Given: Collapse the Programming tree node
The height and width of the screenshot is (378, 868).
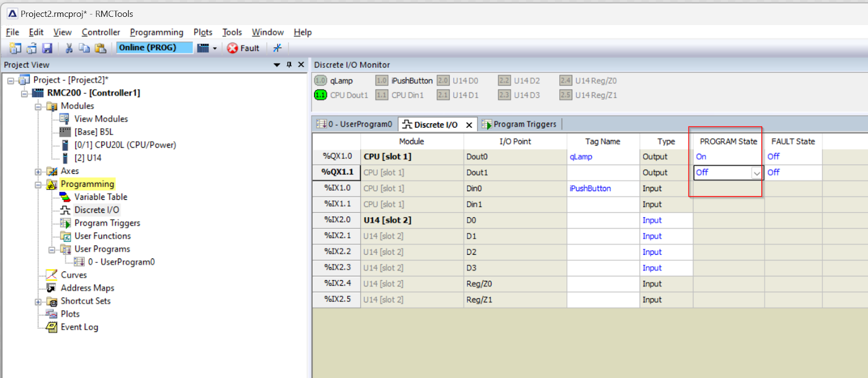Looking at the screenshot, I should tap(38, 185).
